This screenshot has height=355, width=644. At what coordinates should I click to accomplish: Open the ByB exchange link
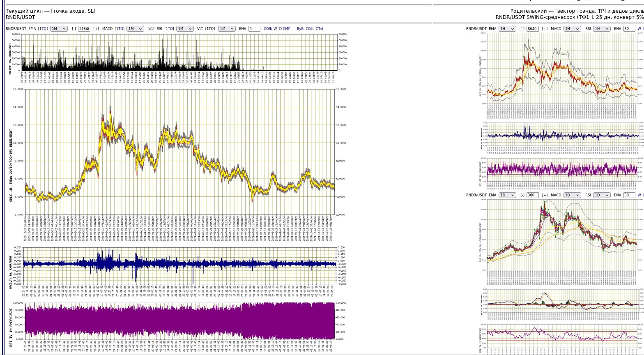pyautogui.click(x=300, y=29)
